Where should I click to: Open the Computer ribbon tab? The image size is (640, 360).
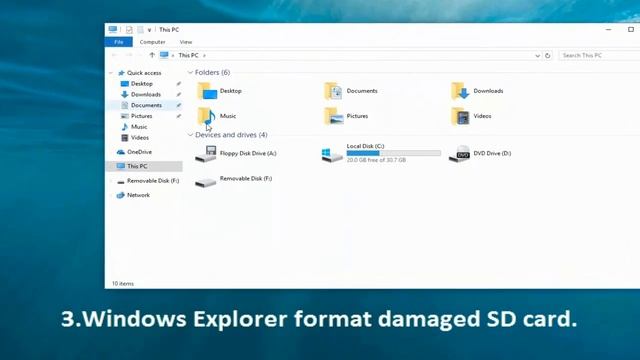(152, 42)
